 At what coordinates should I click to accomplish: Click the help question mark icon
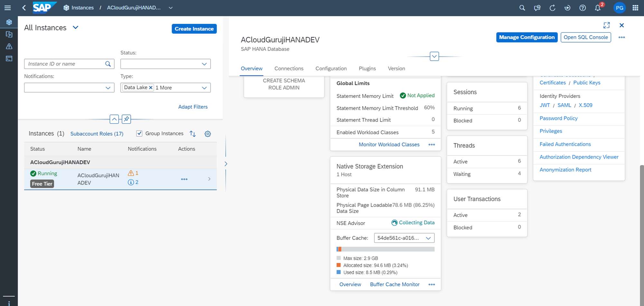point(582,8)
